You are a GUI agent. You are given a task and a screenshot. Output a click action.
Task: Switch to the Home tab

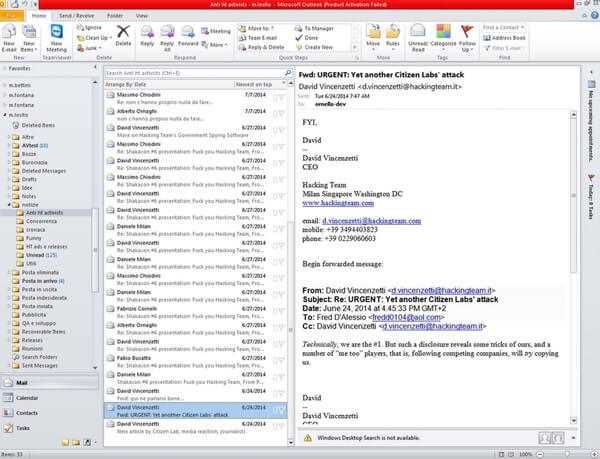(39, 16)
